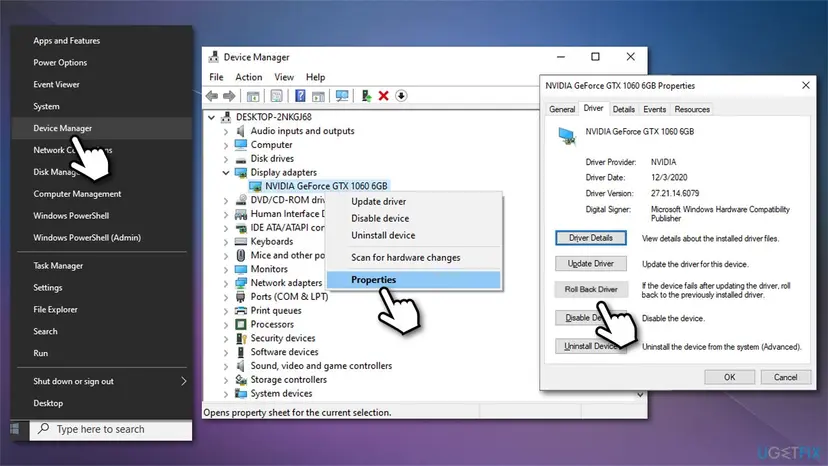This screenshot has height=466, width=828.
Task: Click the Type here to search box
Action: (111, 430)
